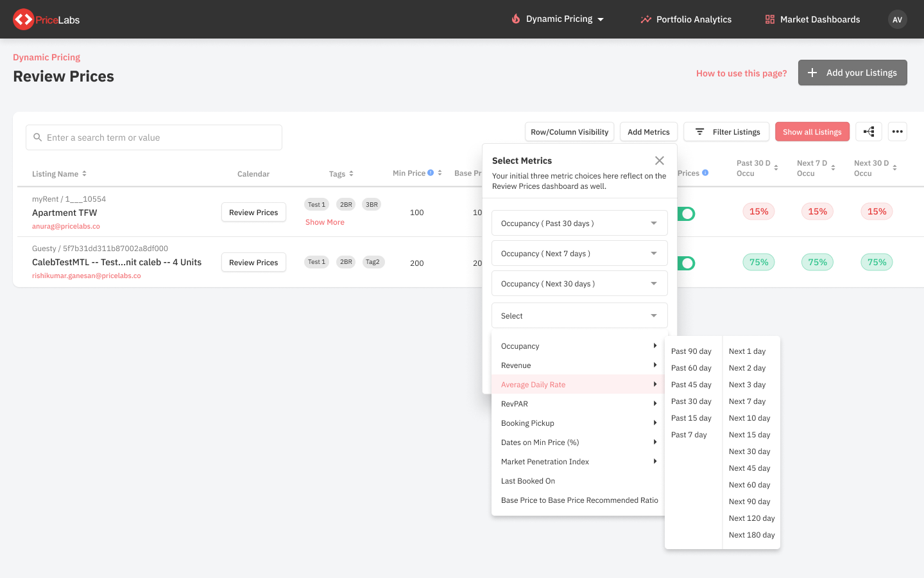Sort by Next 7 D Occu column
The height and width of the screenshot is (578, 924).
[833, 168]
